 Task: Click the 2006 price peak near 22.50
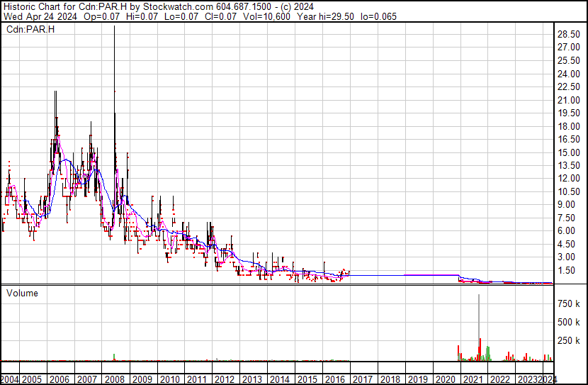pyautogui.click(x=55, y=92)
